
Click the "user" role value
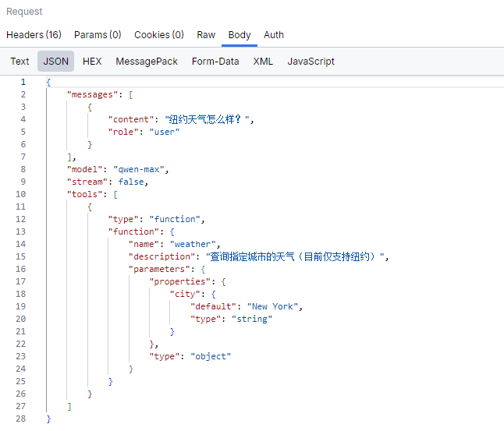(x=165, y=132)
